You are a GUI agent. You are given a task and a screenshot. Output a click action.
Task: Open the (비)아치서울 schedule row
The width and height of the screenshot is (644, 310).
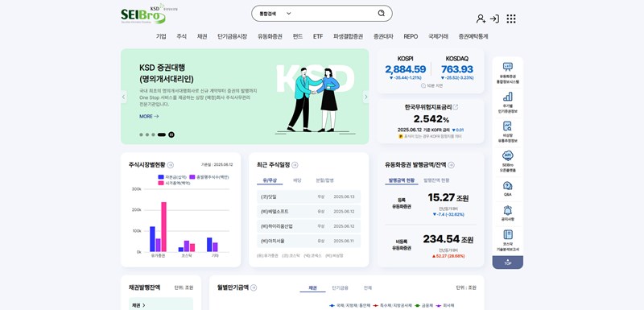pyautogui.click(x=309, y=241)
